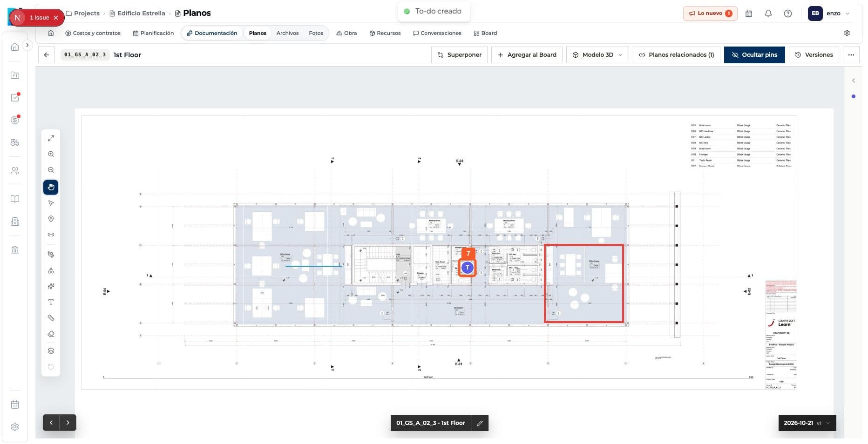Open the people sidebar icon
The width and height of the screenshot is (868, 444).
[15, 171]
